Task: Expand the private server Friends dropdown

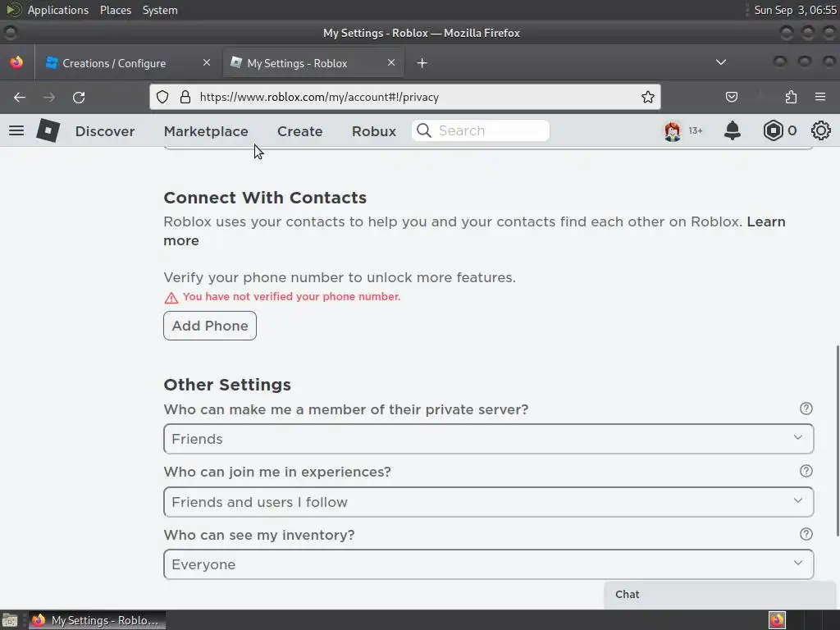Action: tap(489, 439)
